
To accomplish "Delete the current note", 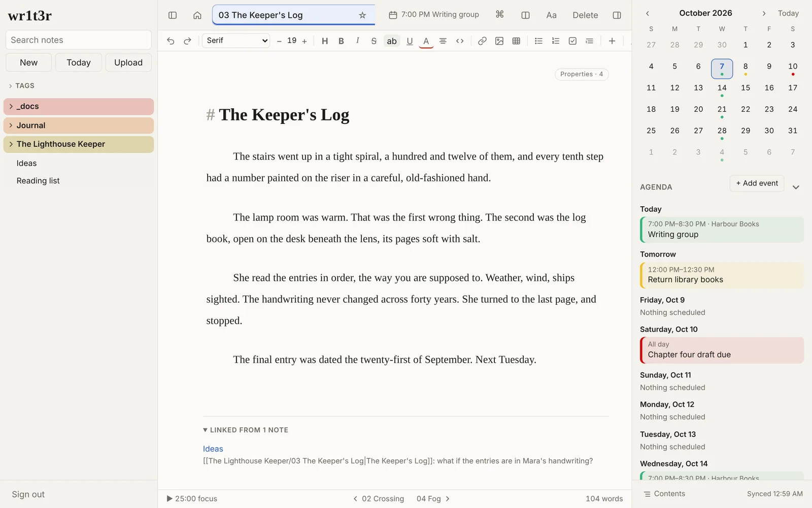I will click(x=585, y=15).
